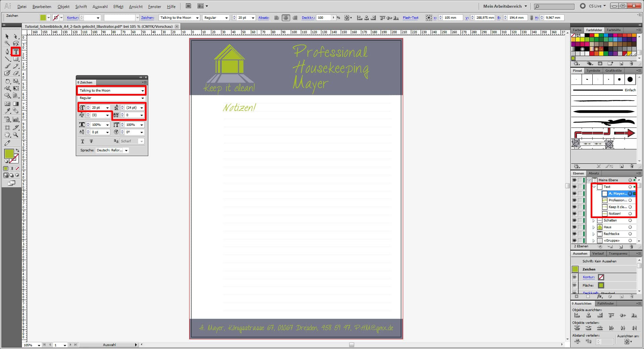Click the align center paragraph icon
The height and width of the screenshot is (349, 644).
point(286,18)
